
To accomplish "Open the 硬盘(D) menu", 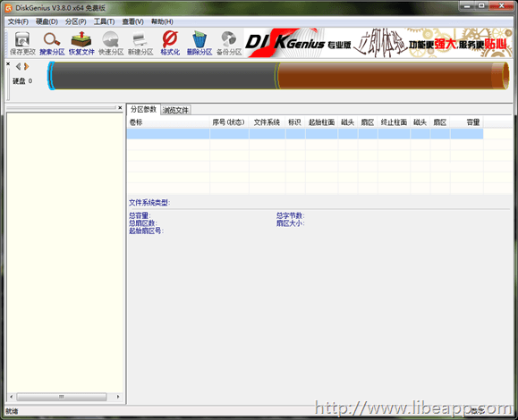I will coord(47,21).
